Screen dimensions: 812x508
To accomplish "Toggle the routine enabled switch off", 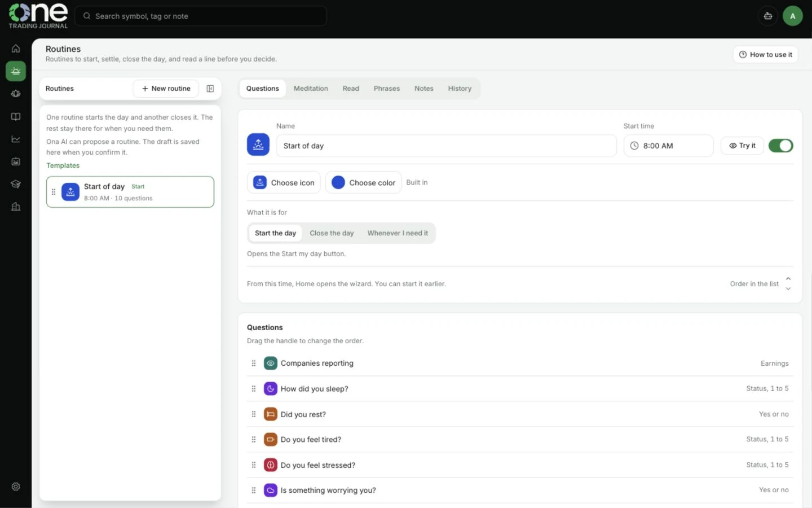I will pos(781,146).
